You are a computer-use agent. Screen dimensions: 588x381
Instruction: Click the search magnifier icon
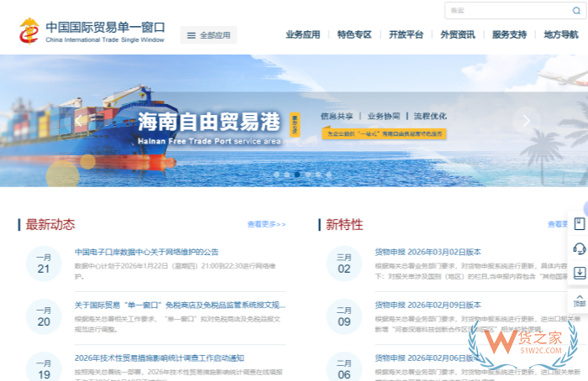(x=576, y=10)
